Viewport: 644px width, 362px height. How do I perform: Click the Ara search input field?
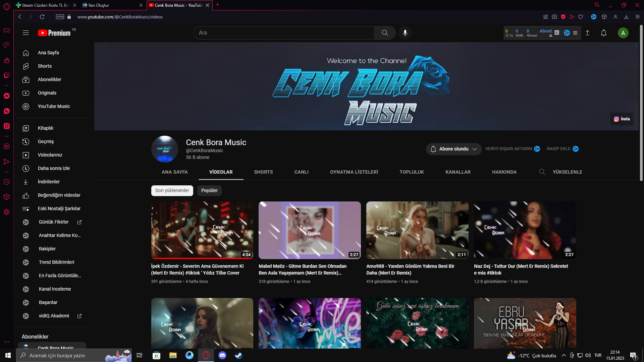(284, 33)
